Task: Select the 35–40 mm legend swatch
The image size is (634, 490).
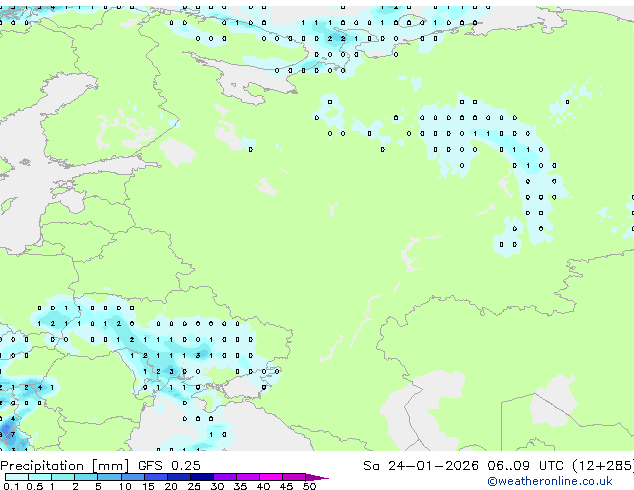Action: click(x=248, y=477)
